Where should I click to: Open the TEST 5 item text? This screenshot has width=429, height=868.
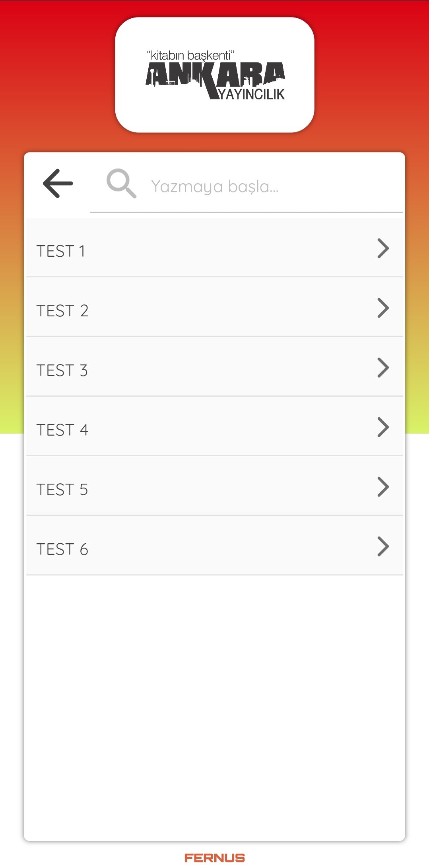pyautogui.click(x=62, y=490)
